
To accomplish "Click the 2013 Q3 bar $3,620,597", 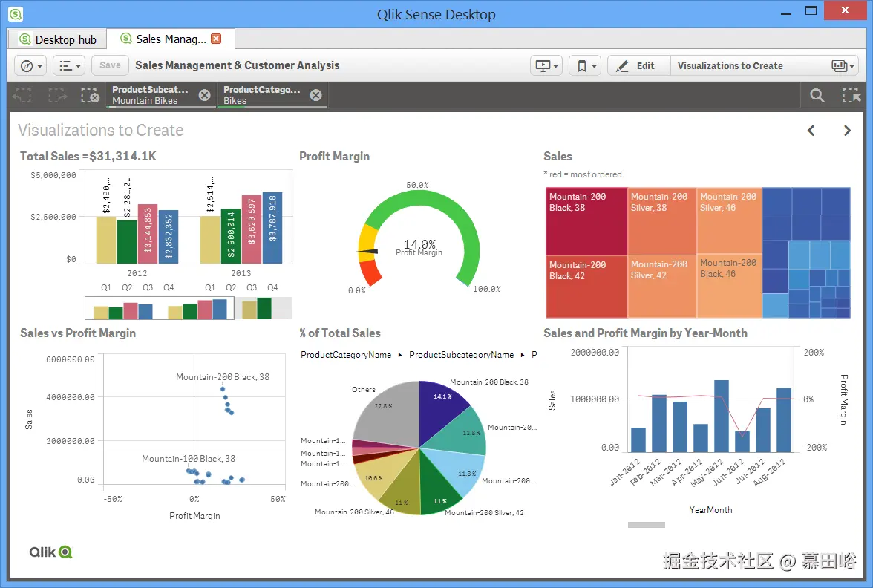I will pos(252,229).
